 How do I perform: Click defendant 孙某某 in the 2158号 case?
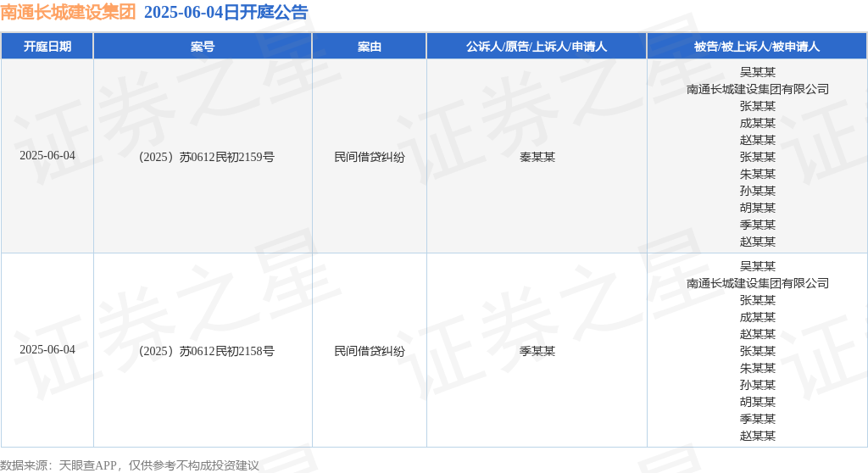click(757, 385)
